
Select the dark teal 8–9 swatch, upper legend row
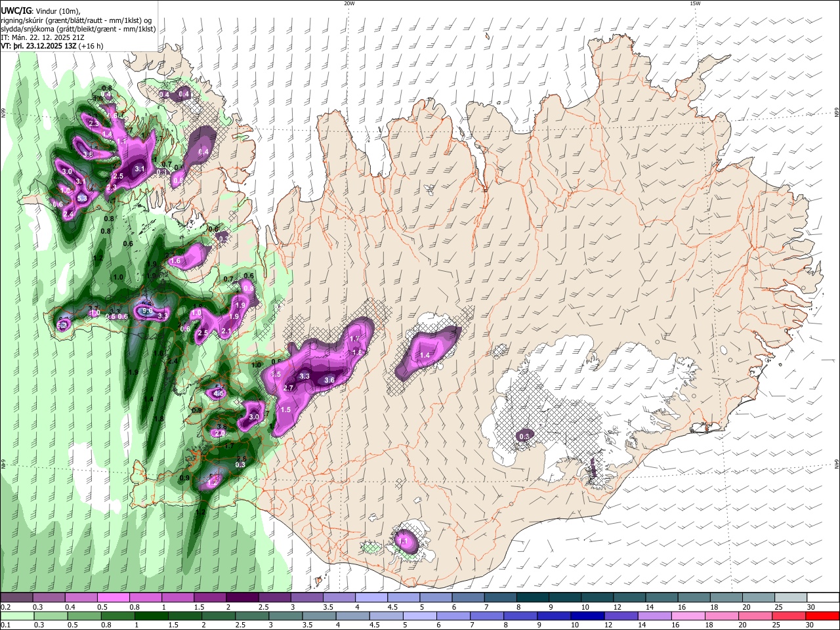(x=532, y=598)
